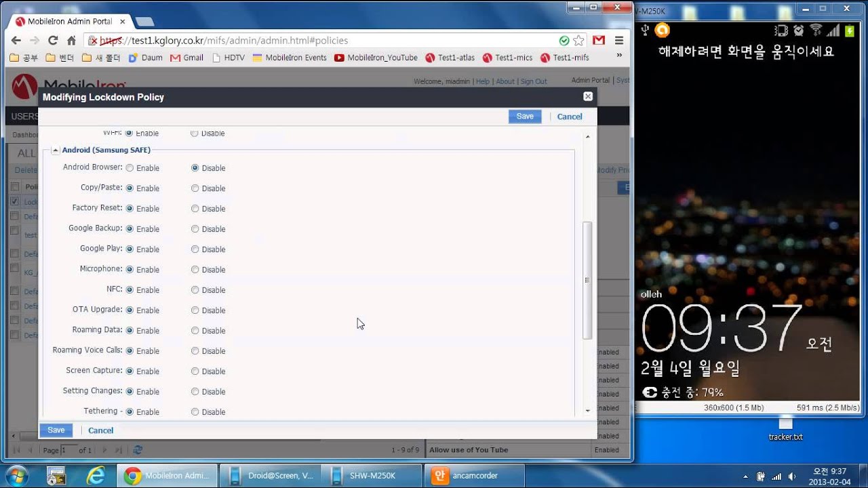
Task: Disable Microphone radio button
Action: (x=195, y=270)
